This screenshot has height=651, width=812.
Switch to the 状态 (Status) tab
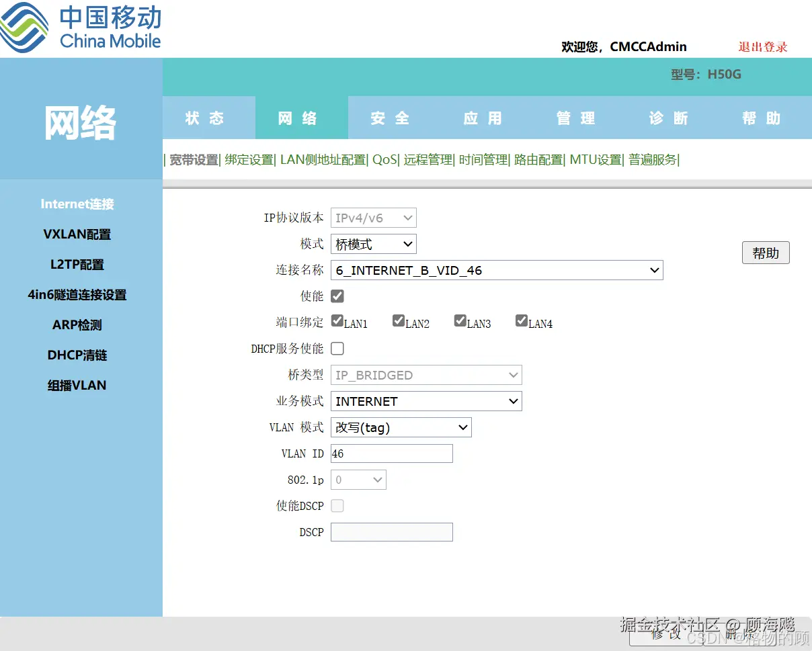pyautogui.click(x=208, y=118)
